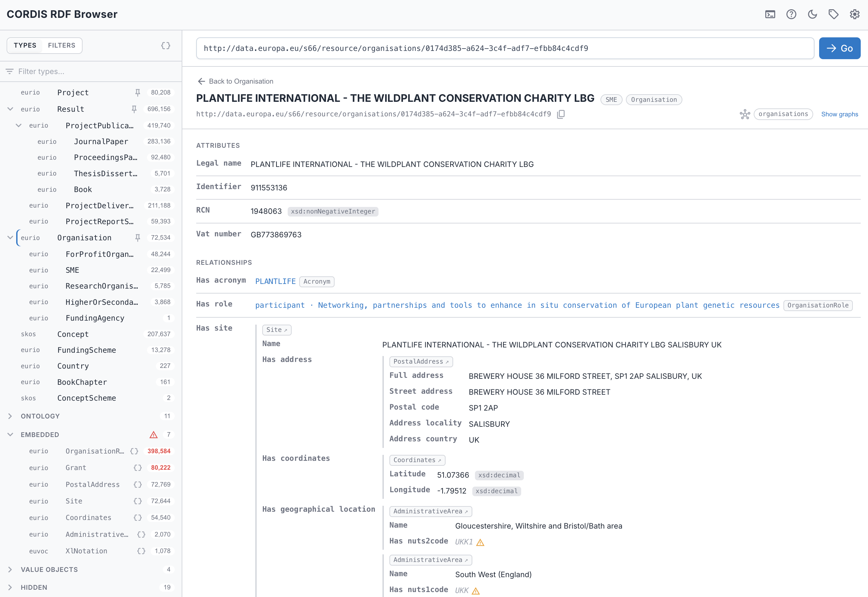
Task: Click the braces icon on XlNotation row
Action: coord(141,551)
